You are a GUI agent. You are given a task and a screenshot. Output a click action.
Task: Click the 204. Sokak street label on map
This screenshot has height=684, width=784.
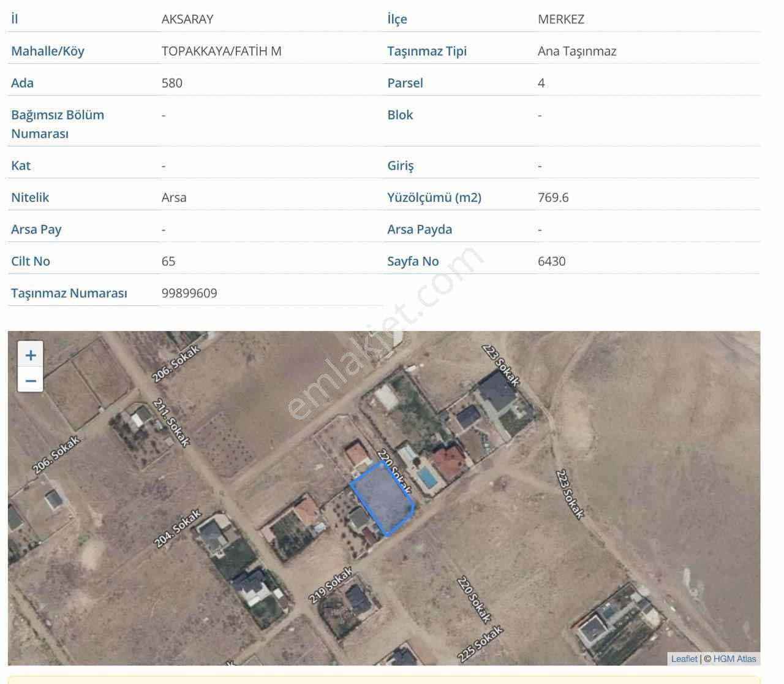point(178,528)
